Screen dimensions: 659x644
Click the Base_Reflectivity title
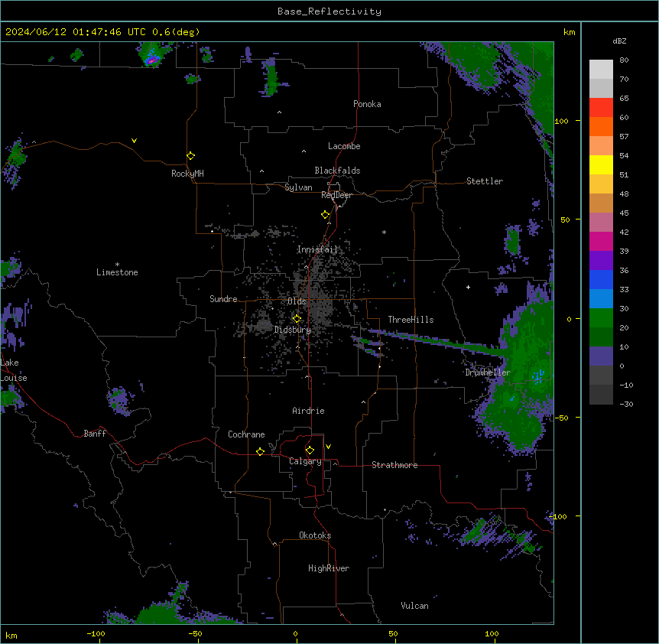click(329, 11)
